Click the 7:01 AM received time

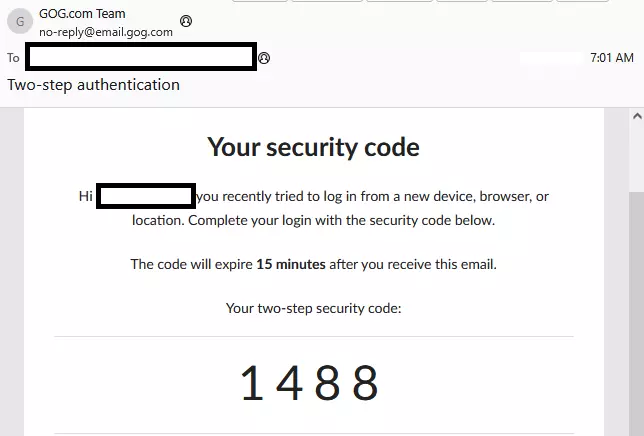coord(612,58)
